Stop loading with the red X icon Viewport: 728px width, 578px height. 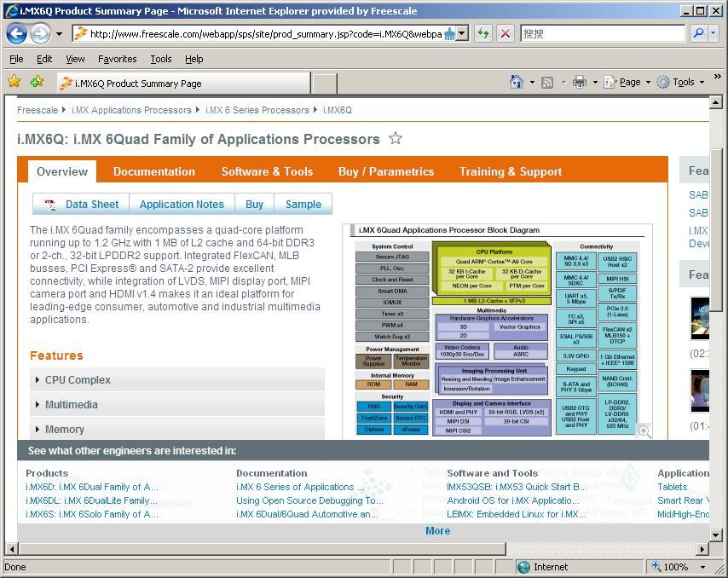[506, 33]
